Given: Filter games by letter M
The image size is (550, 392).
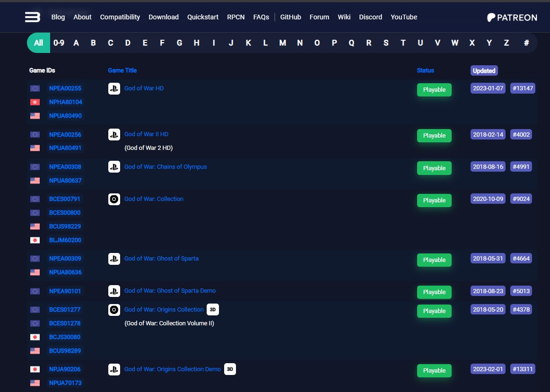Looking at the screenshot, I should point(282,43).
